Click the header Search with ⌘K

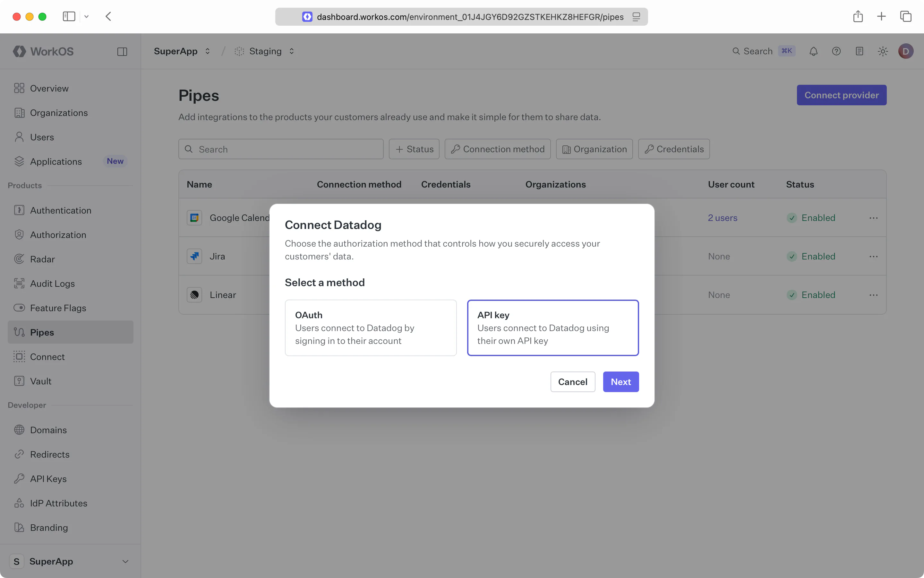pyautogui.click(x=764, y=51)
